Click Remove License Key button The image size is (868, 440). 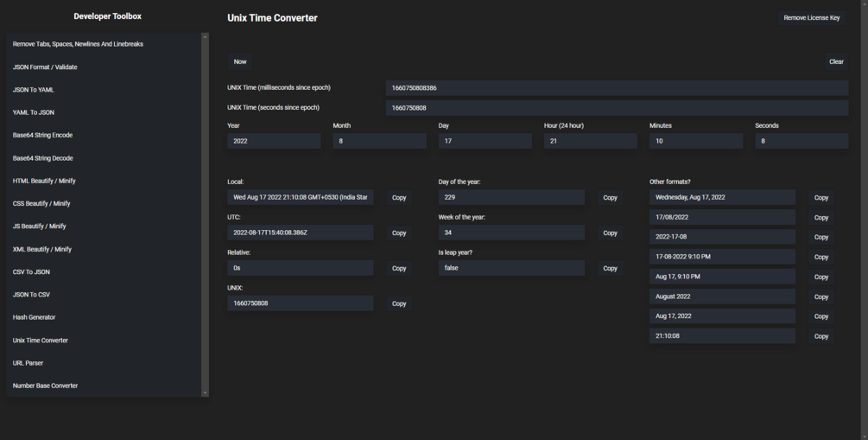(x=811, y=17)
